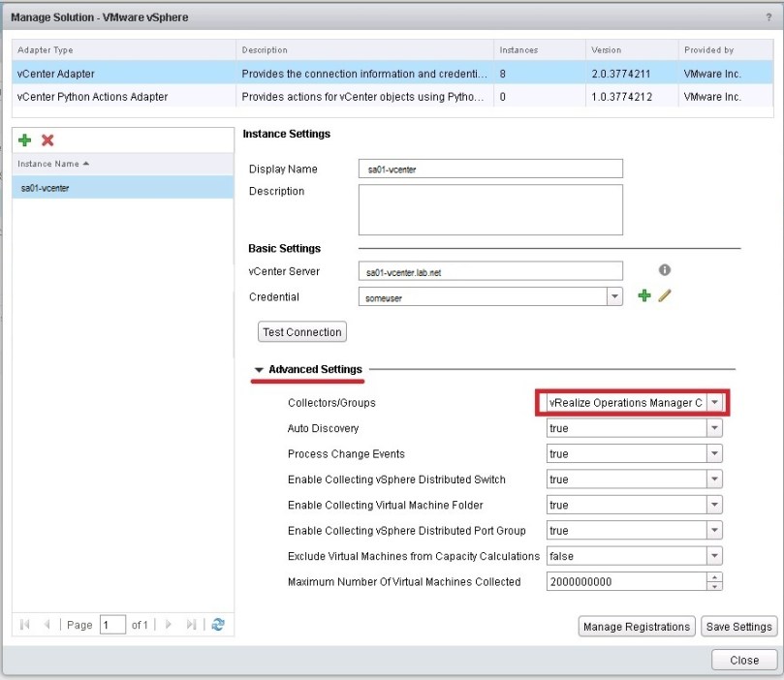Collapse the Advanced Settings section
784x680 pixels.
259,370
